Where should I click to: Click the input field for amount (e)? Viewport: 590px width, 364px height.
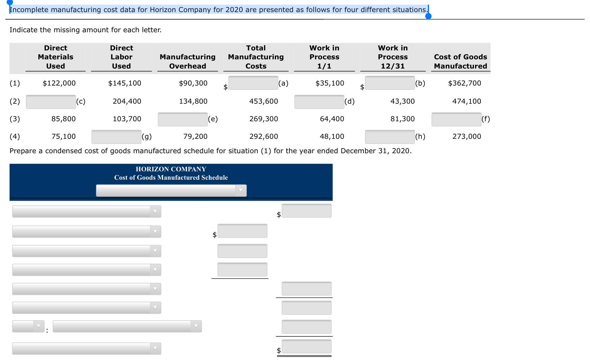(x=182, y=119)
